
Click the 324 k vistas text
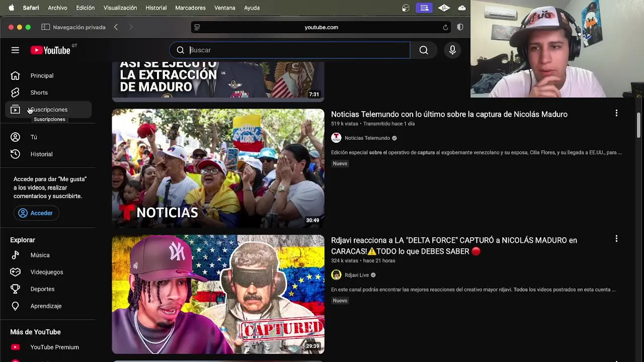point(345,260)
